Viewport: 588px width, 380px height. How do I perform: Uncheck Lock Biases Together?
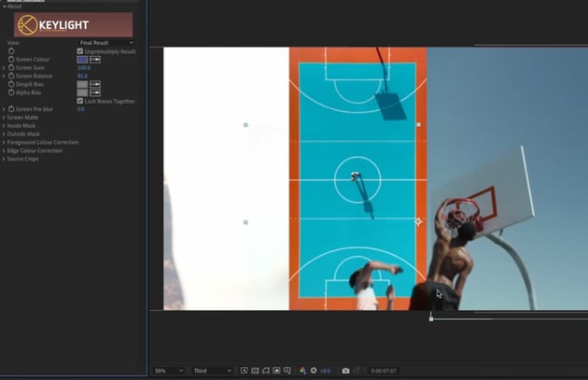79,101
